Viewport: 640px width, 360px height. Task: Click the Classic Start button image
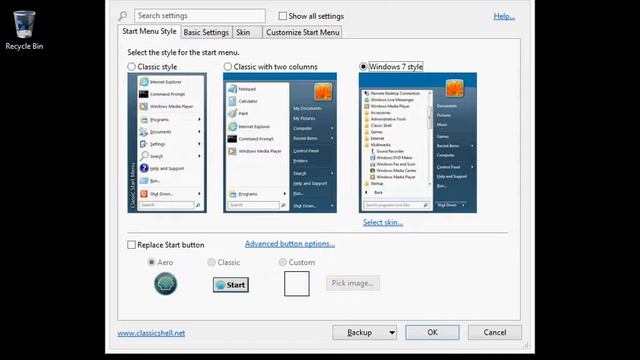(231, 285)
